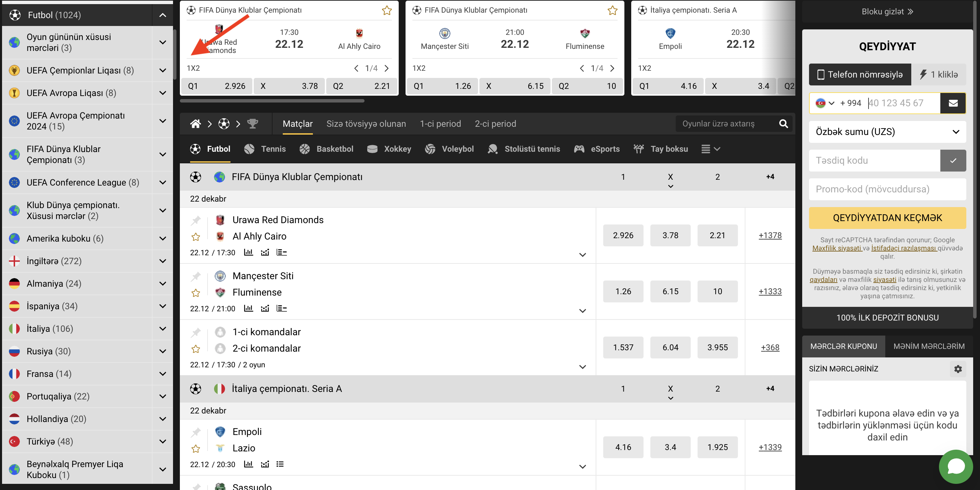The image size is (980, 490).
Task: Expand markets for Urawa Red Diamonds row
Action: click(x=582, y=255)
